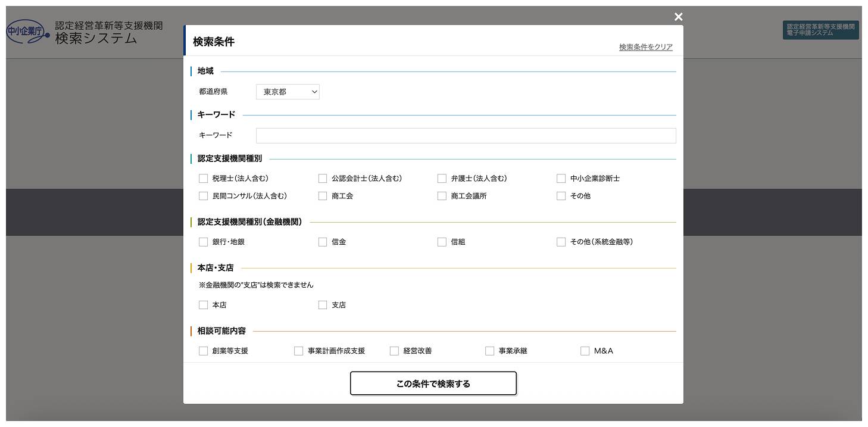Enable the 事業承継 checkbox

point(489,351)
